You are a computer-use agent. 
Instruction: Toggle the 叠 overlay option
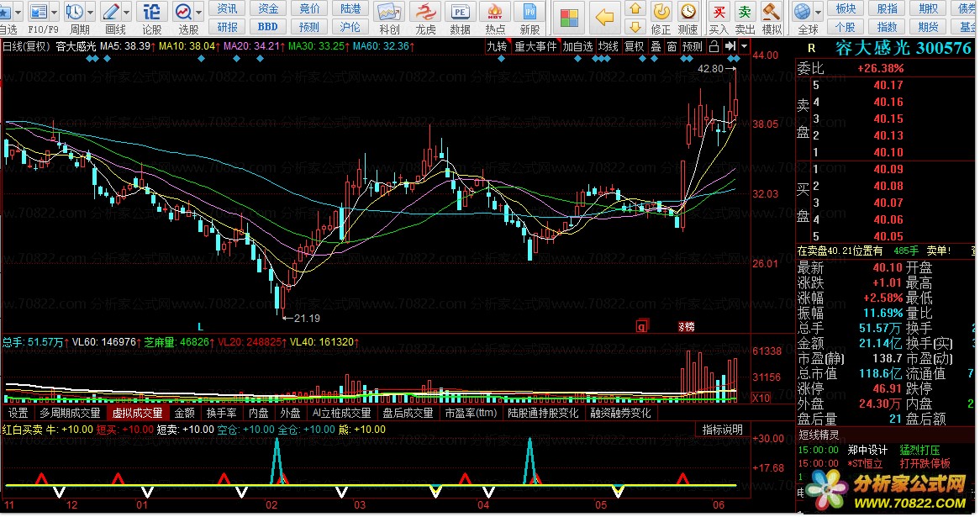coord(656,46)
